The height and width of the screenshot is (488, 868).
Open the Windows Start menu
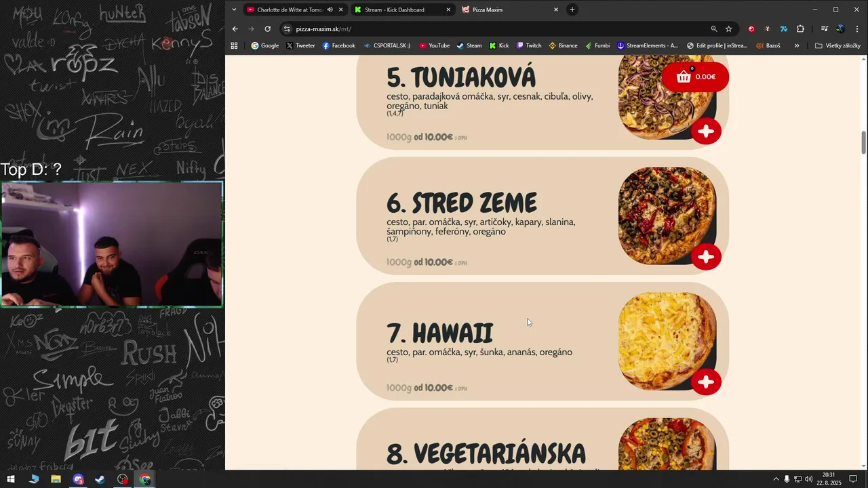point(11,479)
